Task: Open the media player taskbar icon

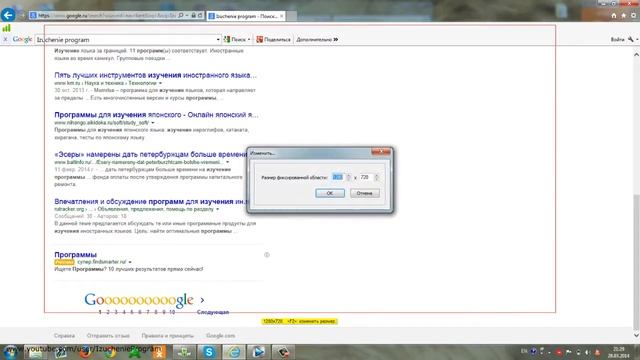Action: [258, 352]
